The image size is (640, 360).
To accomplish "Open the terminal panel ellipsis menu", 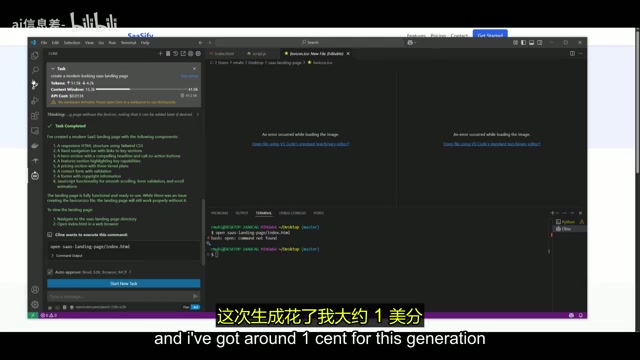I will [564, 213].
